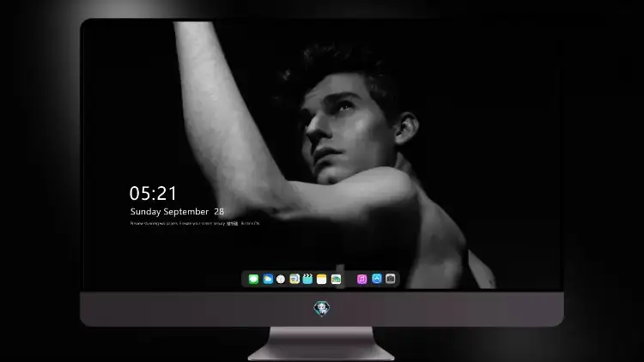Open the document reader icon in dock
Screen dimensions: 644x362
[x=295, y=279]
